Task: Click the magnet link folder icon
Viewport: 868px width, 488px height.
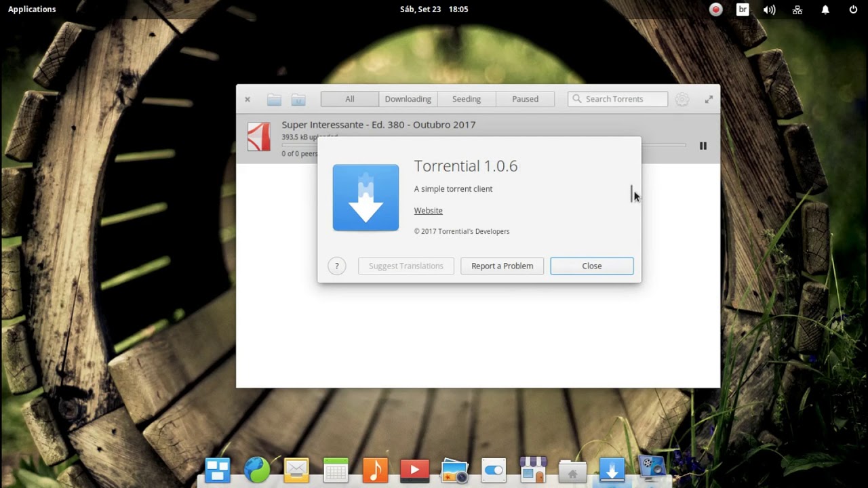Action: [x=298, y=100]
